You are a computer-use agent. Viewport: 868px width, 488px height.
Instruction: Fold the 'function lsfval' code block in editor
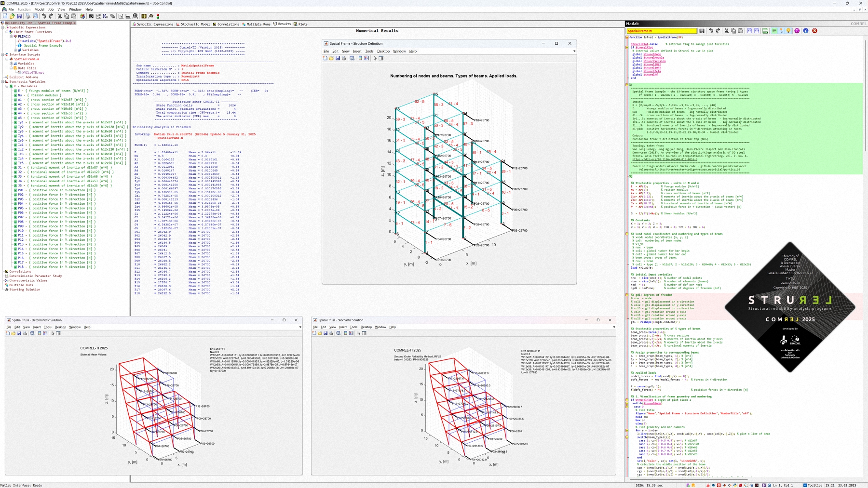tap(627, 38)
